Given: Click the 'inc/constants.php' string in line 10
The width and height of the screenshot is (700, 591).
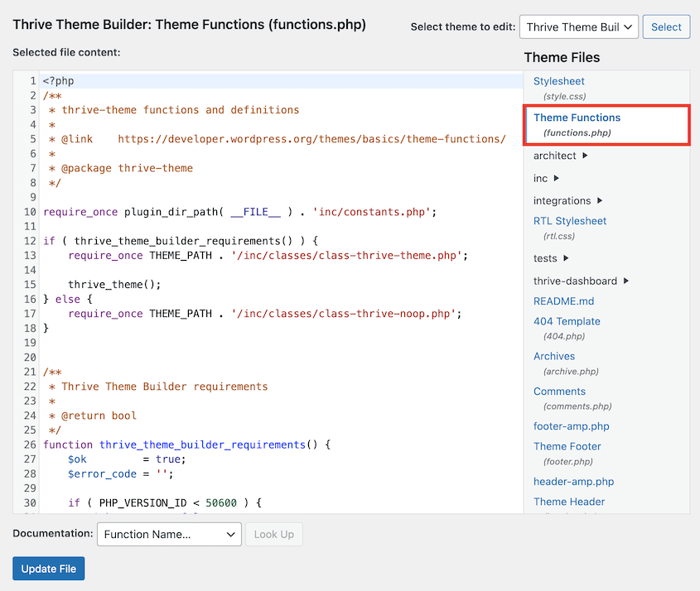Looking at the screenshot, I should pyautogui.click(x=371, y=212).
